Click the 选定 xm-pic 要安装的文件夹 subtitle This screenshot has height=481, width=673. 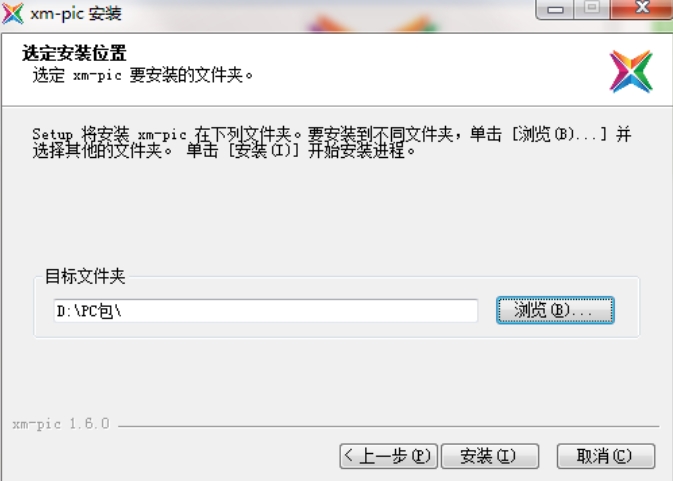[142, 75]
